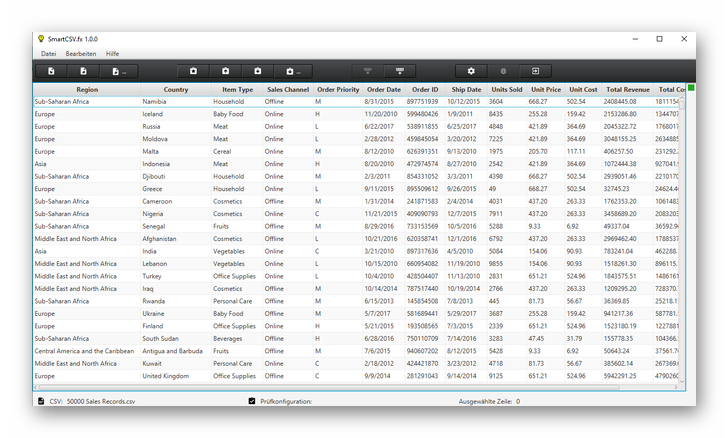Open preferences with the gear icon

(x=470, y=71)
